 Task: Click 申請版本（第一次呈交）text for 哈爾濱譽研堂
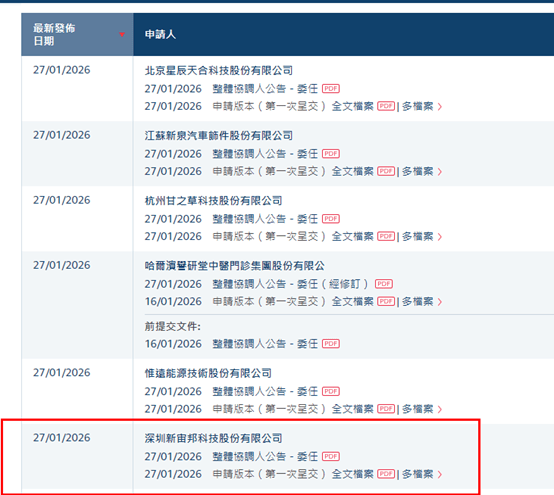[x=269, y=301]
